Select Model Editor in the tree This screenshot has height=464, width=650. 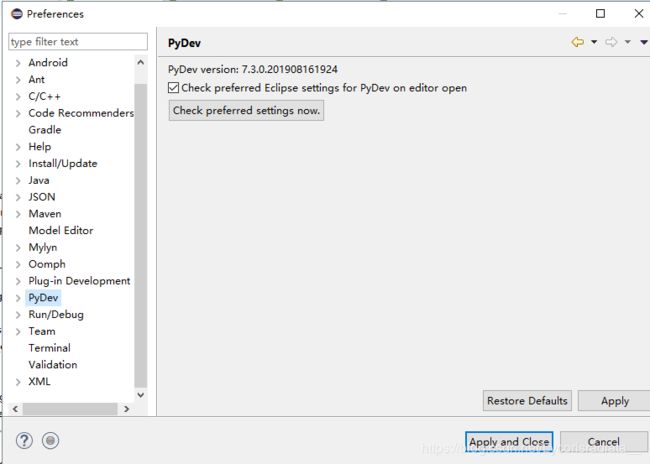[61, 231]
